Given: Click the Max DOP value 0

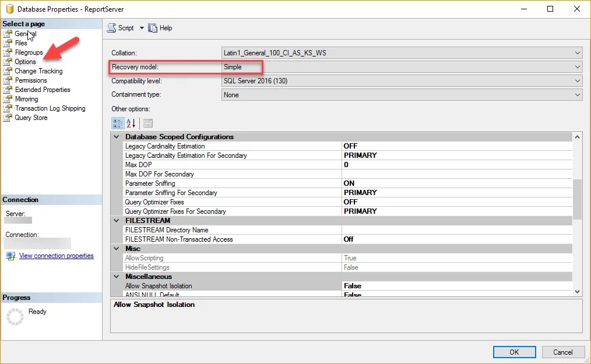Looking at the screenshot, I should point(457,165).
